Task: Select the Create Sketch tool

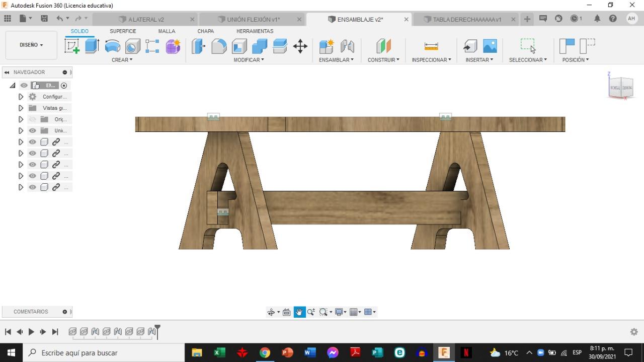Action: 72,46
